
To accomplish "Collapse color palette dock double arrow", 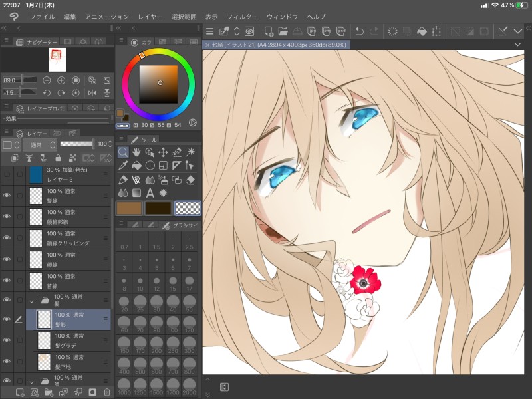I will [119, 28].
